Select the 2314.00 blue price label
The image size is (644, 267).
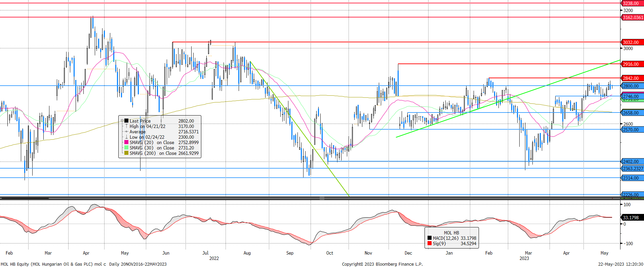click(x=632, y=178)
